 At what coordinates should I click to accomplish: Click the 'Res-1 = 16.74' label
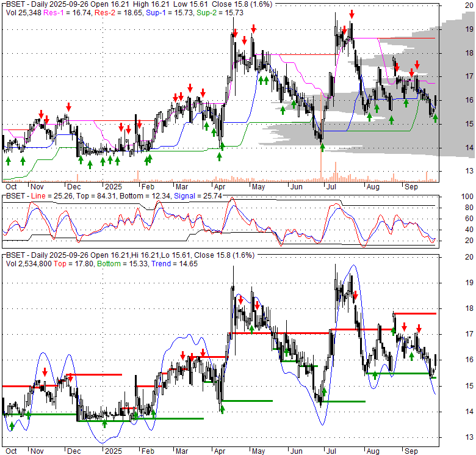coord(67,13)
